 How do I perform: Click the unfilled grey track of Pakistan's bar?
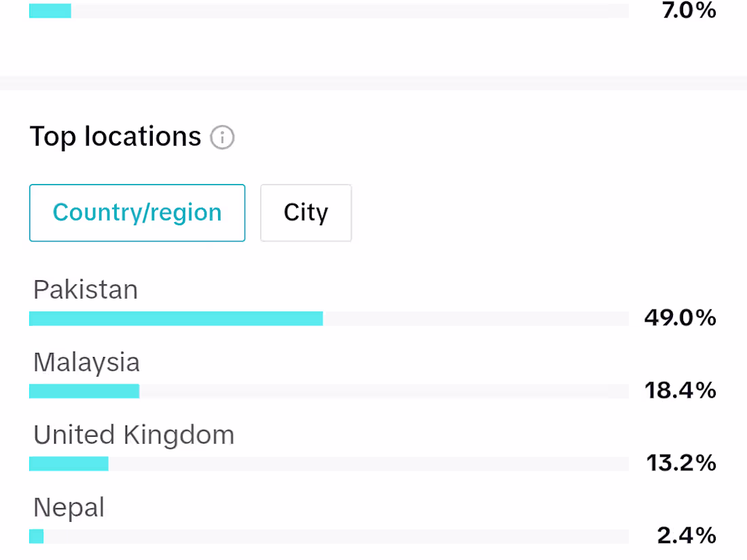click(x=475, y=318)
